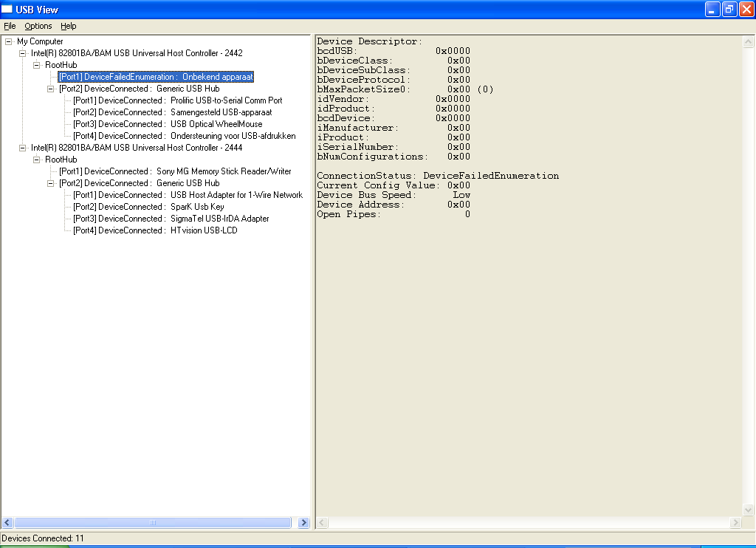
Task: Open the Options menu
Action: click(x=38, y=26)
